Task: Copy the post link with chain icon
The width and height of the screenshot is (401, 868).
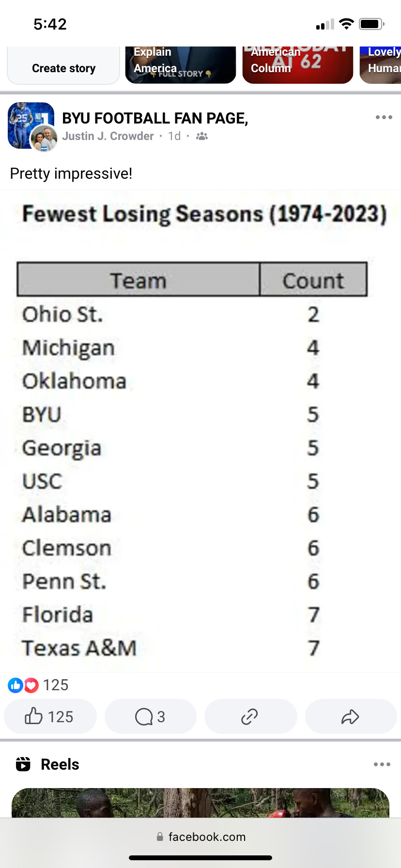Action: tap(250, 716)
